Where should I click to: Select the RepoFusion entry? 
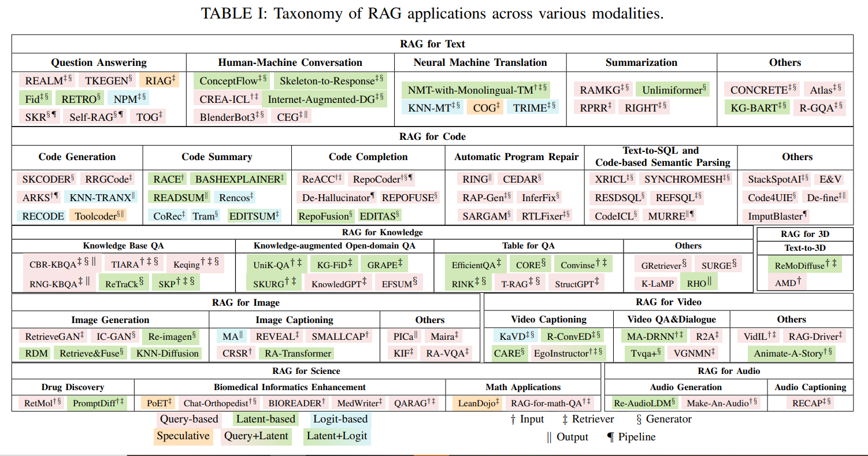[x=325, y=216]
